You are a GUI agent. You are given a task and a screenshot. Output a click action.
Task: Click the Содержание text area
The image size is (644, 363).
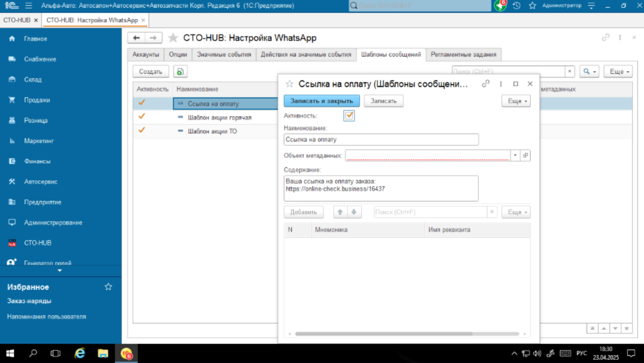[381, 188]
